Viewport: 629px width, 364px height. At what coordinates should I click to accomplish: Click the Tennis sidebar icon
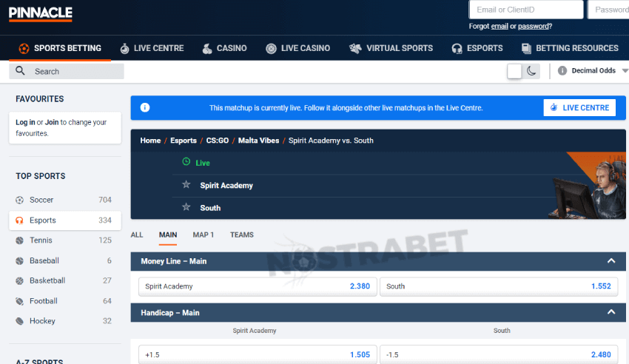pos(19,240)
